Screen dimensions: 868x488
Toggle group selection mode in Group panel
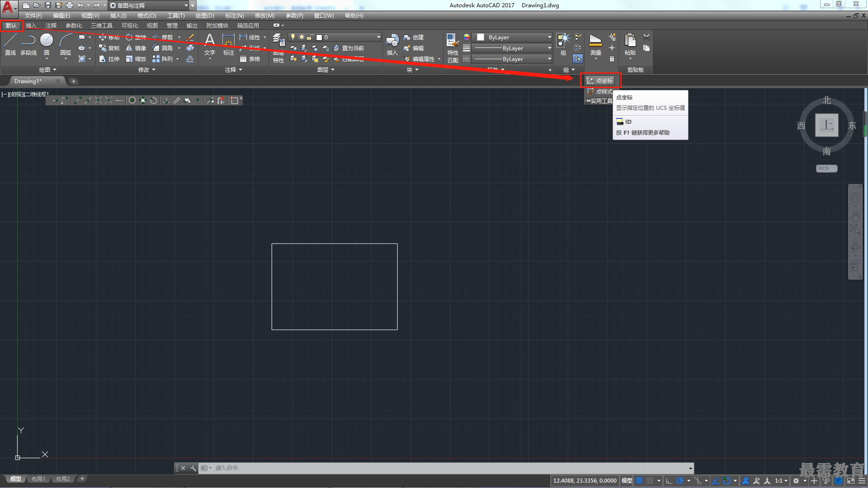coord(578,59)
